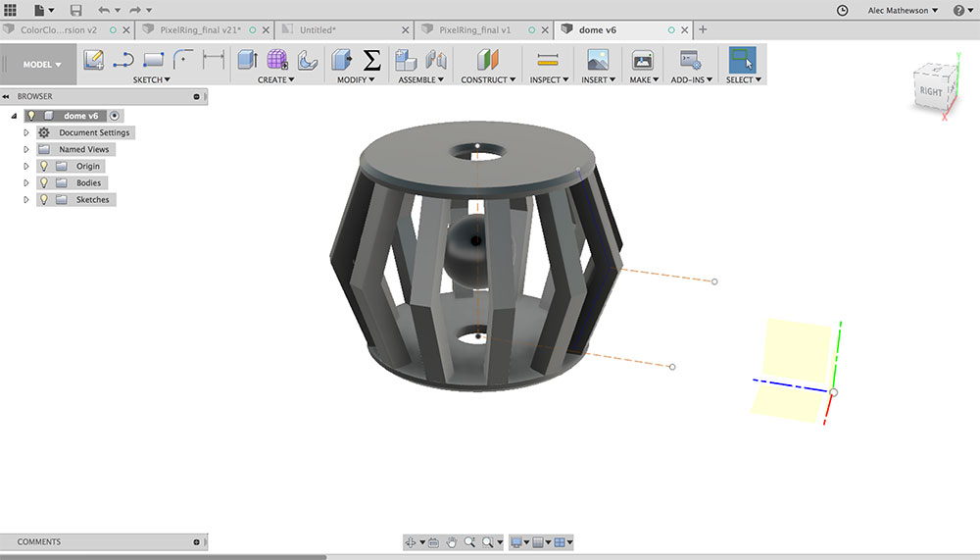Select the Joint tool
The height and width of the screenshot is (560, 980).
pos(436,60)
